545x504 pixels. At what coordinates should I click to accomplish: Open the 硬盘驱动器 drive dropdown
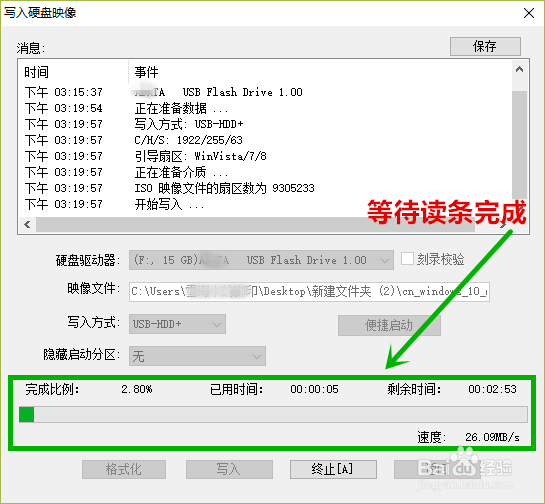point(261,260)
